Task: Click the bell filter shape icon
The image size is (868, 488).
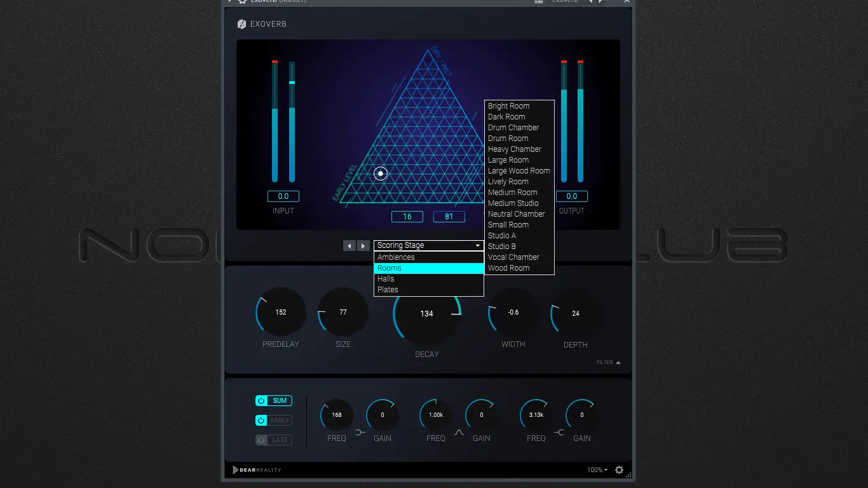Action: click(x=459, y=433)
